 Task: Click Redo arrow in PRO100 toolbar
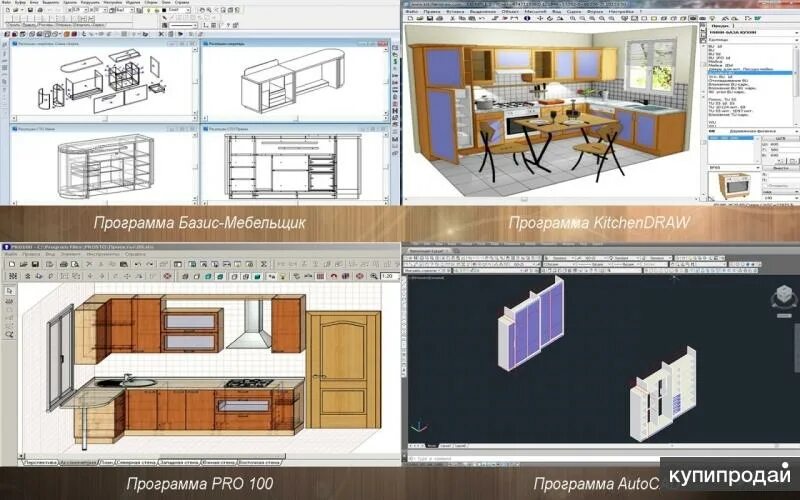pos(150,264)
